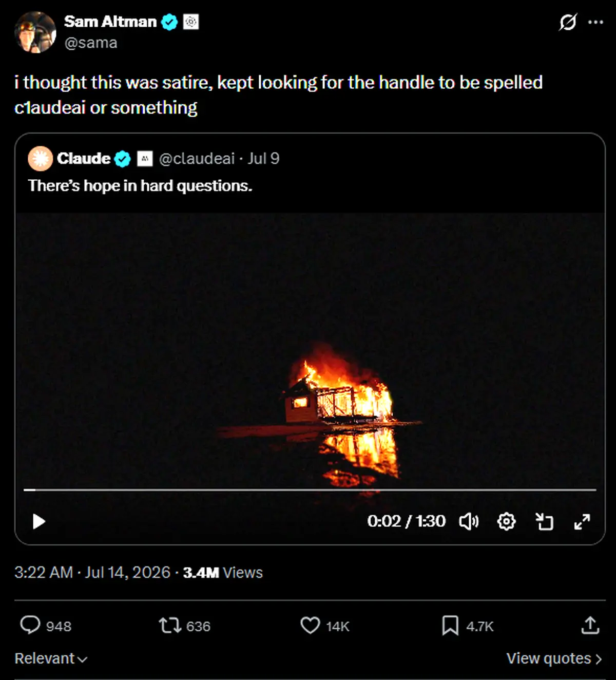The image size is (616, 680).
Task: Open the OpenAI affiliation badge
Action: pos(191,22)
